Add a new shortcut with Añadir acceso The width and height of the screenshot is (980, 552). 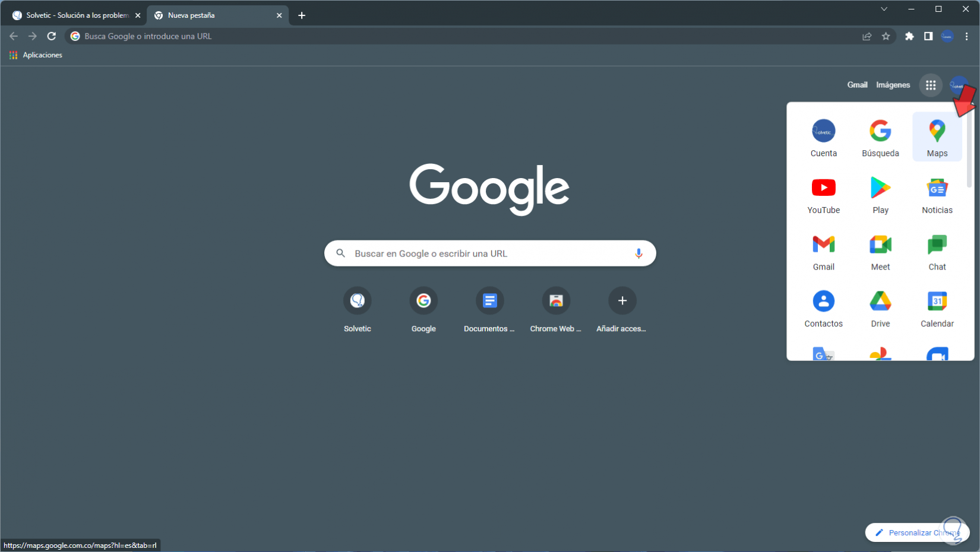pos(622,309)
